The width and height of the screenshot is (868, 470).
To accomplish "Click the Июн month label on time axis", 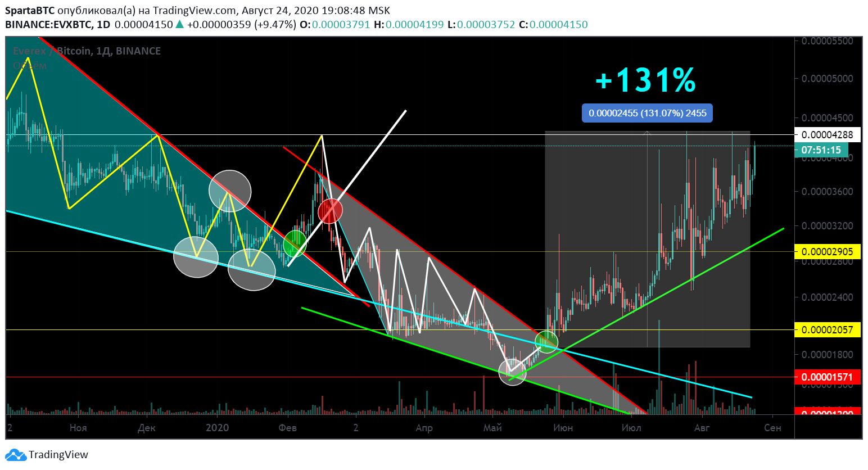I will coord(563,428).
